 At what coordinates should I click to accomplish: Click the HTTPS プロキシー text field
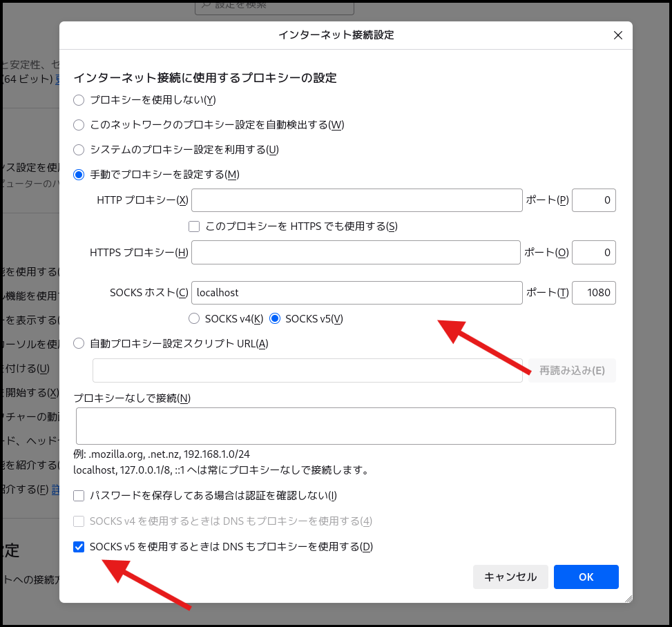[x=355, y=253]
